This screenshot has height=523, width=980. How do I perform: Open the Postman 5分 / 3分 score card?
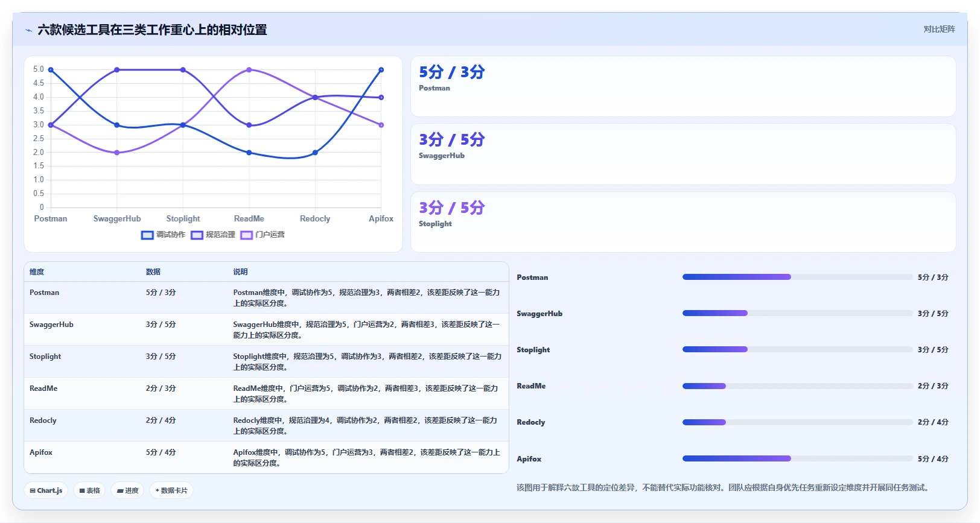(x=683, y=86)
